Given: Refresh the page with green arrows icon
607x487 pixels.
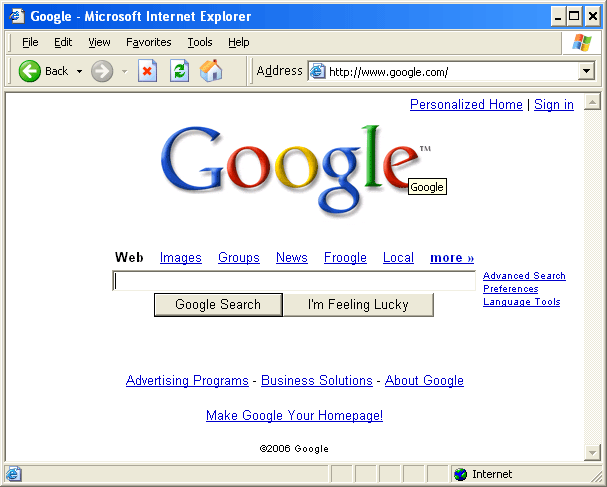Looking at the screenshot, I should point(180,71).
